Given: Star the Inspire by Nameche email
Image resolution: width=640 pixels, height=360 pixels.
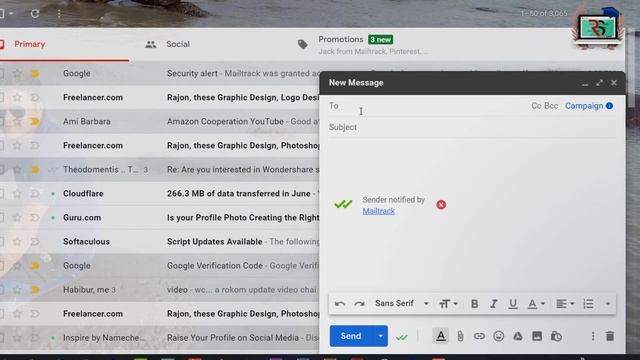Looking at the screenshot, I should (17, 338).
